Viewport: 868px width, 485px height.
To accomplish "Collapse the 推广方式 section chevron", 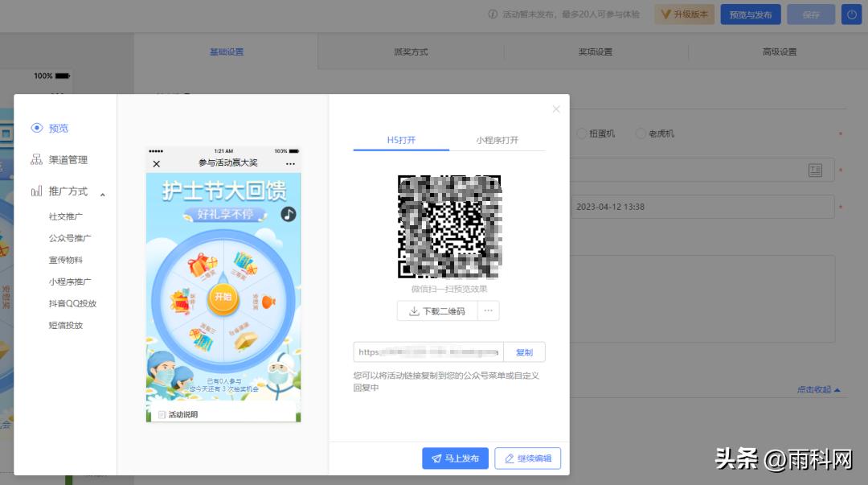I will pyautogui.click(x=102, y=193).
